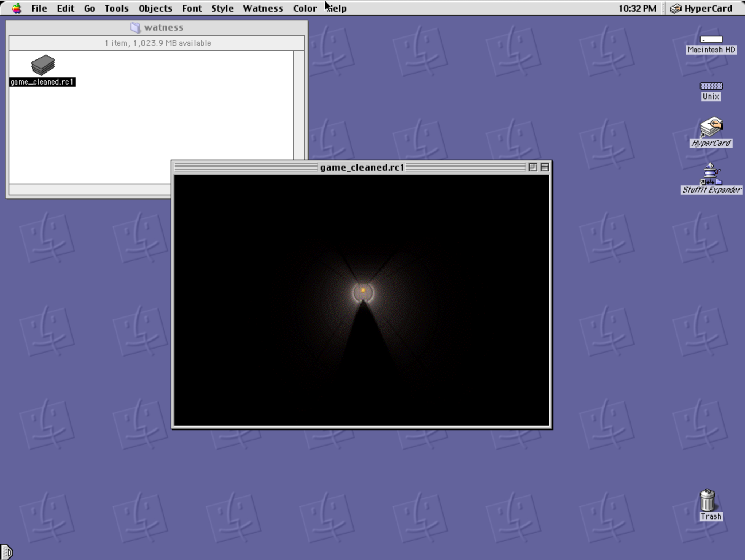745x560 pixels.
Task: Select the game_cleaned.rc1 stack file icon
Action: (43, 66)
